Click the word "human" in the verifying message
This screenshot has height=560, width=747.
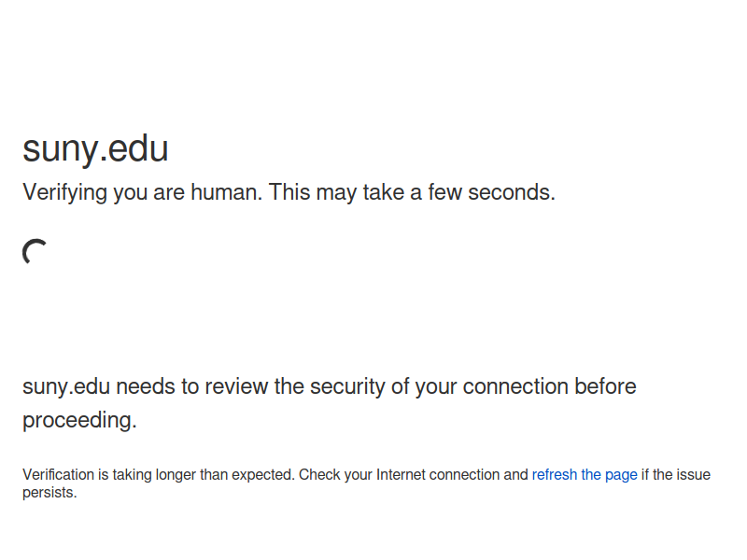click(226, 193)
